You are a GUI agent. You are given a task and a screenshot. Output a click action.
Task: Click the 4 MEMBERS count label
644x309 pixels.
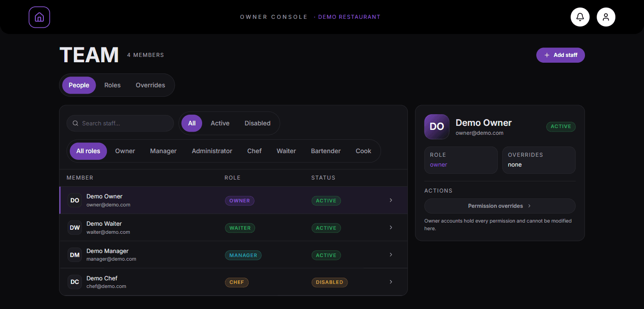[145, 55]
